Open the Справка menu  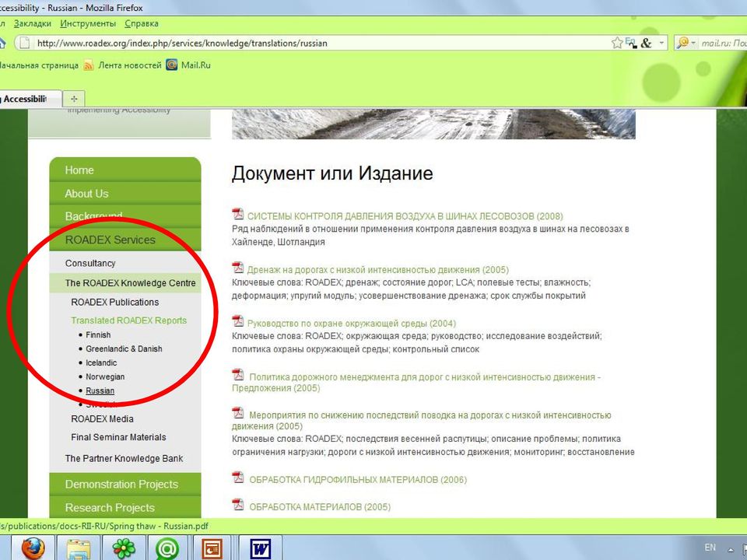[142, 23]
